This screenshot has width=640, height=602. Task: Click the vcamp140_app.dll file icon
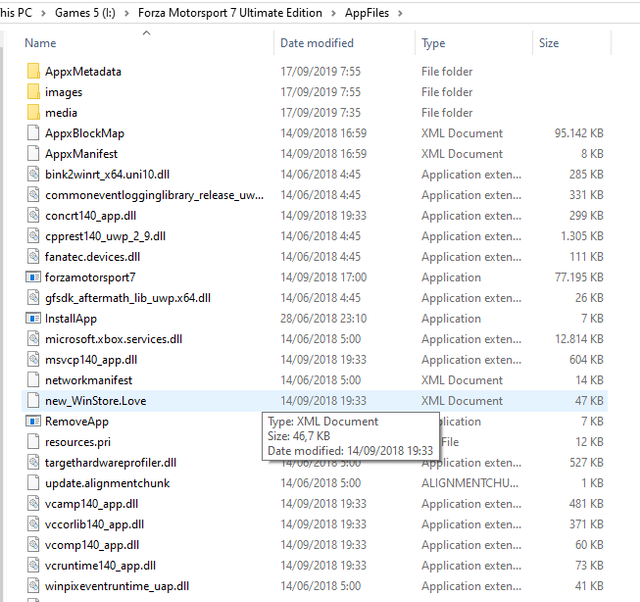[x=33, y=503]
